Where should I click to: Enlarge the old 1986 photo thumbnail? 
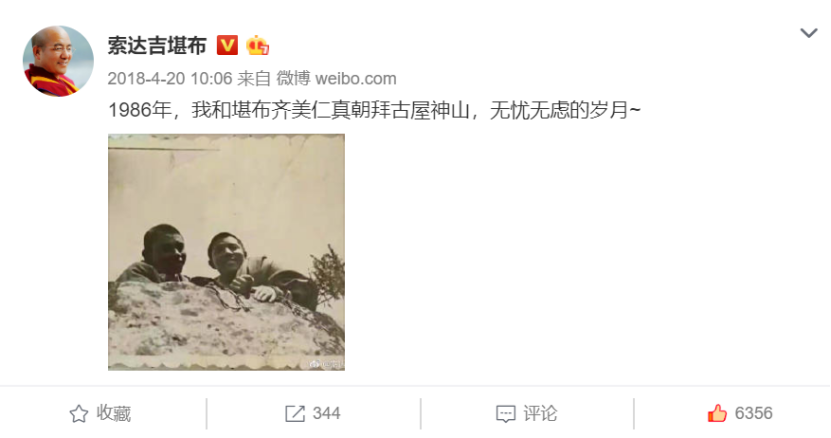coord(226,252)
